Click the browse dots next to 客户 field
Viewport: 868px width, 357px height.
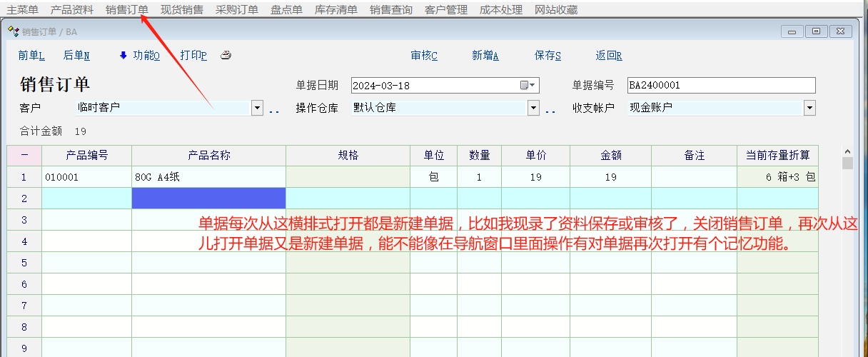click(275, 109)
